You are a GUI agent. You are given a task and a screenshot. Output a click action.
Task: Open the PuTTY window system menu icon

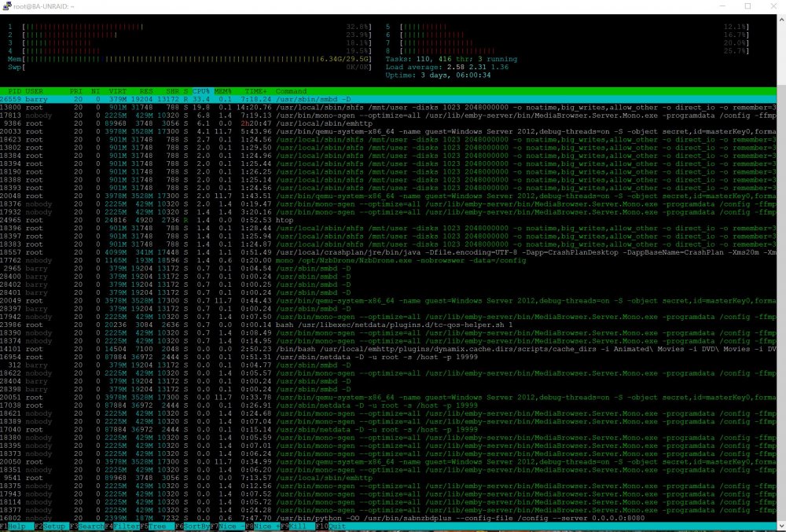[7, 6]
